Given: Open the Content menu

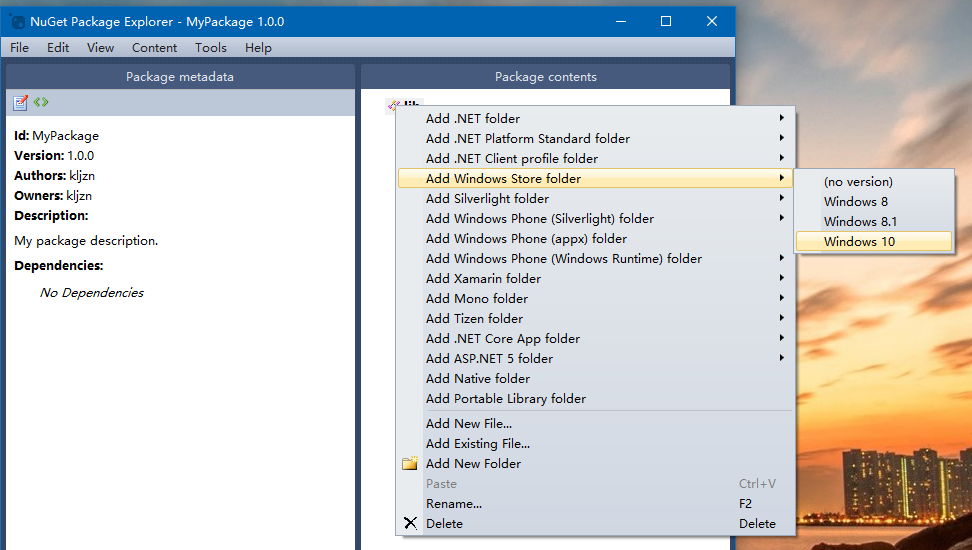Looking at the screenshot, I should [x=154, y=48].
